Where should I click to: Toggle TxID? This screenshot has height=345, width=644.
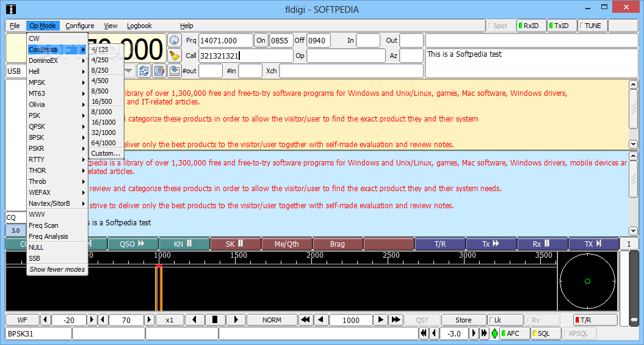click(562, 26)
